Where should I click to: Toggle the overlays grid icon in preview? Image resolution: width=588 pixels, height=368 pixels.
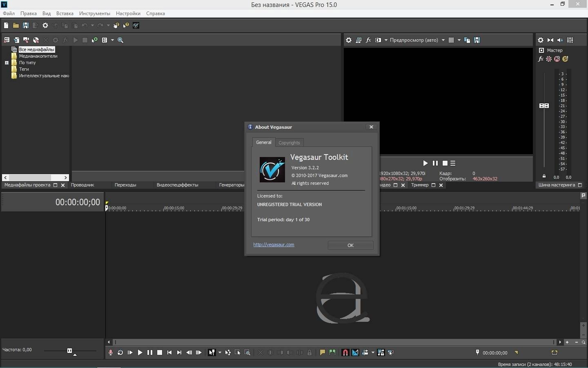451,40
